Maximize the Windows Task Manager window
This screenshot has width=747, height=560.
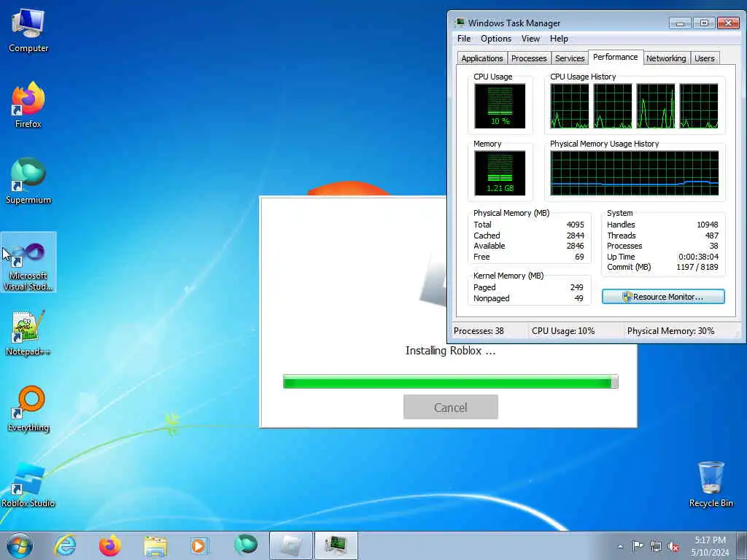tap(704, 23)
